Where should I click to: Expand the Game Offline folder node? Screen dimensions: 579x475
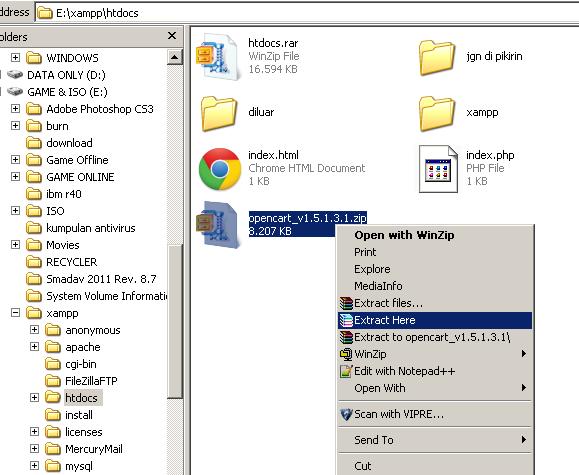click(15, 160)
